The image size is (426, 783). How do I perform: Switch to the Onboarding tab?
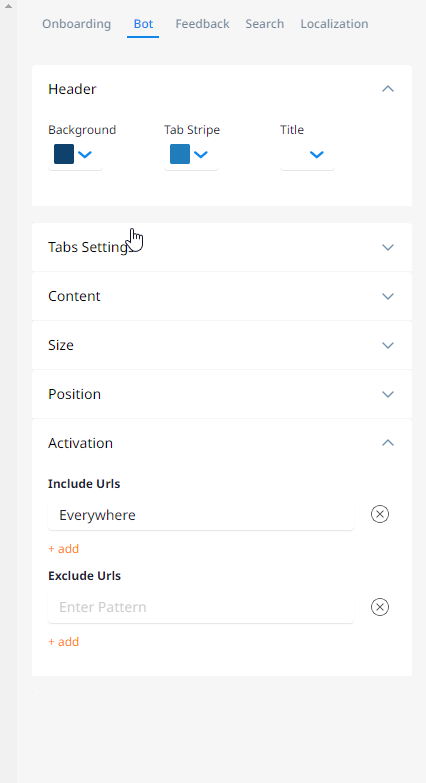pyautogui.click(x=76, y=23)
